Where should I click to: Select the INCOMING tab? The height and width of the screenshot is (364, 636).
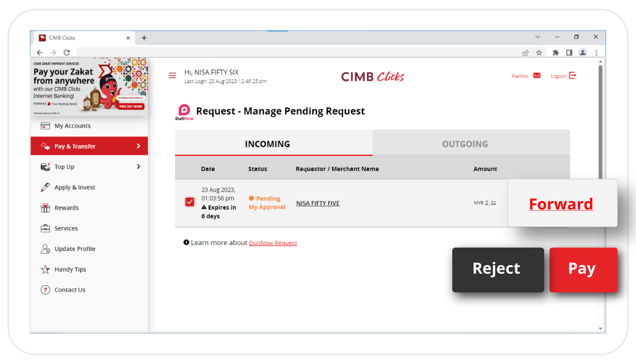(x=267, y=144)
